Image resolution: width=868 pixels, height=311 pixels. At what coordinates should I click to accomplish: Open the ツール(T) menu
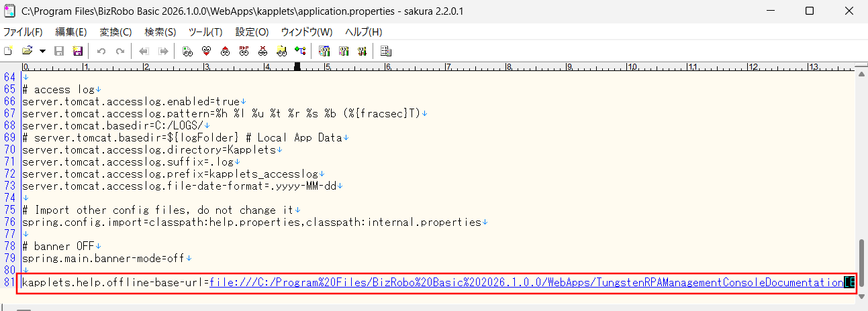tap(205, 32)
